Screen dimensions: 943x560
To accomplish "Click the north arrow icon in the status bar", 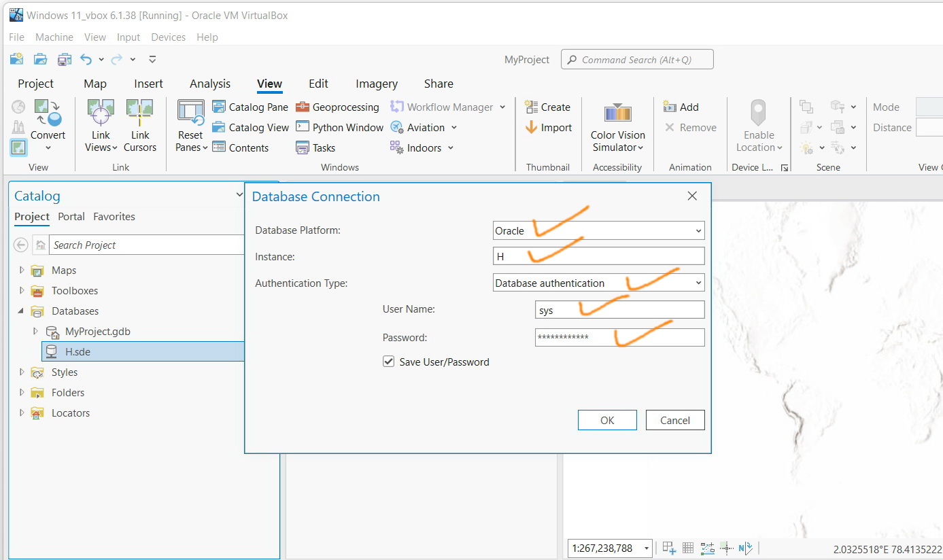I will (746, 548).
